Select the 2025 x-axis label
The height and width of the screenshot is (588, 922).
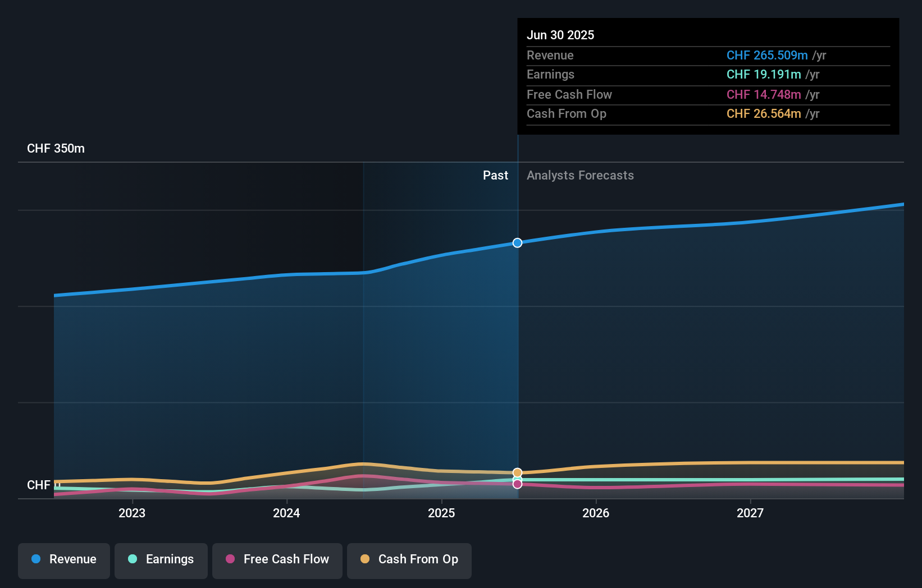441,513
